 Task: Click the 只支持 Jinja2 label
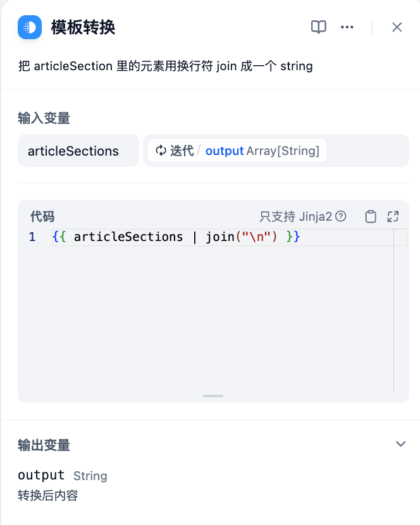(296, 216)
